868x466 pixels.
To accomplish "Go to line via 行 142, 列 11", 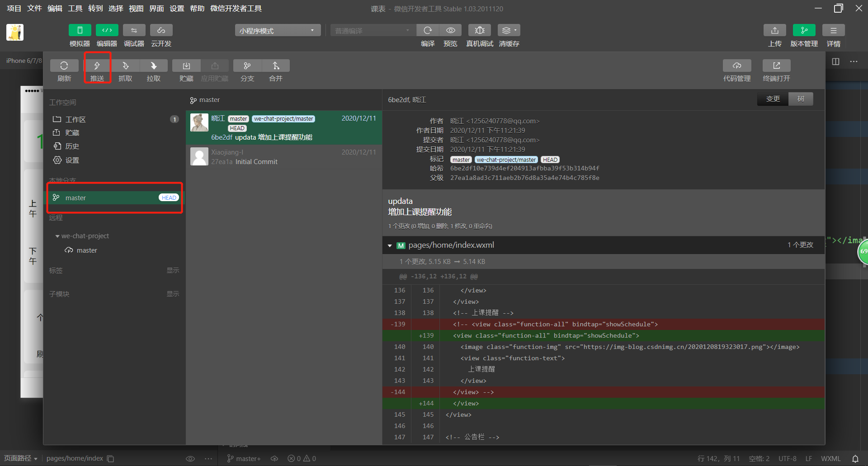I will [719, 459].
